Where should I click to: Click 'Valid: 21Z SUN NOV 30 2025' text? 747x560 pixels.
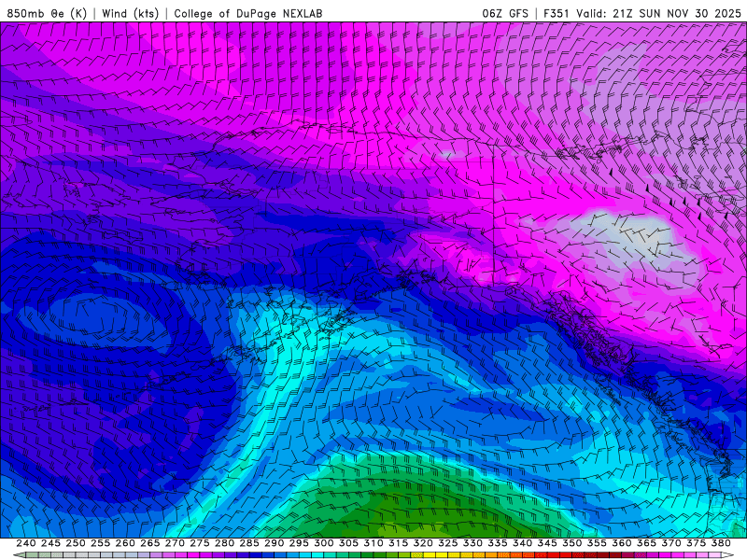(659, 14)
